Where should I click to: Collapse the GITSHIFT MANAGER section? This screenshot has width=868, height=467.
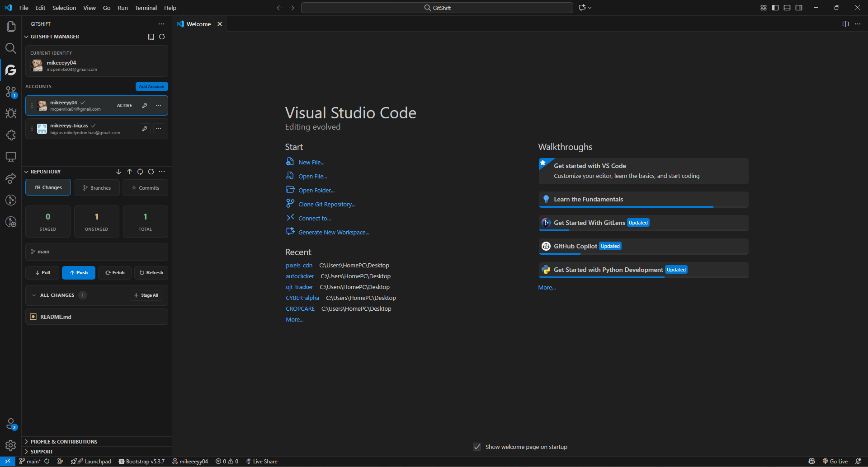coord(27,37)
